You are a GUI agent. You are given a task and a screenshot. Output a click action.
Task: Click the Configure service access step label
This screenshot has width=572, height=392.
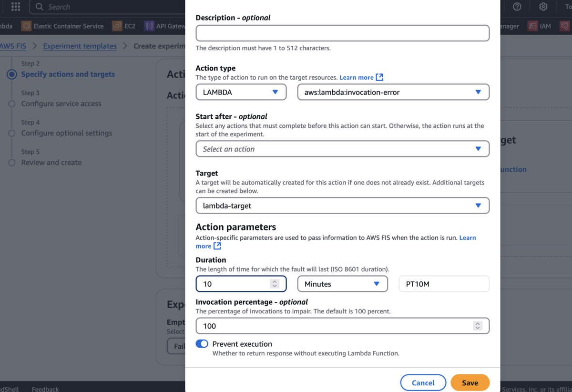tap(61, 103)
